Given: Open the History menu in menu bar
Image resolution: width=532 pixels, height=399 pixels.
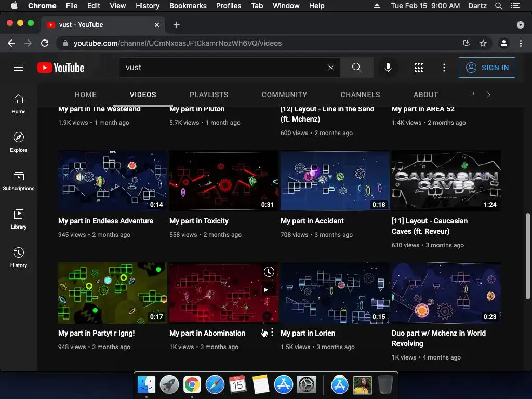Looking at the screenshot, I should (148, 6).
